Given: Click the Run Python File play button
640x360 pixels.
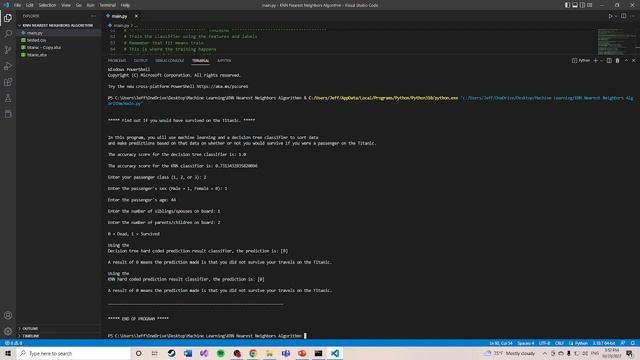Looking at the screenshot, I should pos(610,16).
